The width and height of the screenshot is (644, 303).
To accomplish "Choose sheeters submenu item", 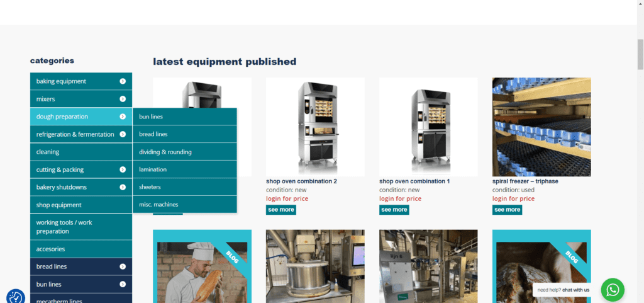I will point(185,187).
